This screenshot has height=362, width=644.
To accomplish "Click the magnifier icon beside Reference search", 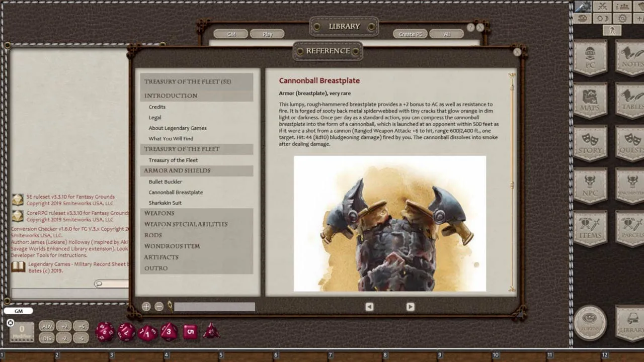I will tap(170, 306).
